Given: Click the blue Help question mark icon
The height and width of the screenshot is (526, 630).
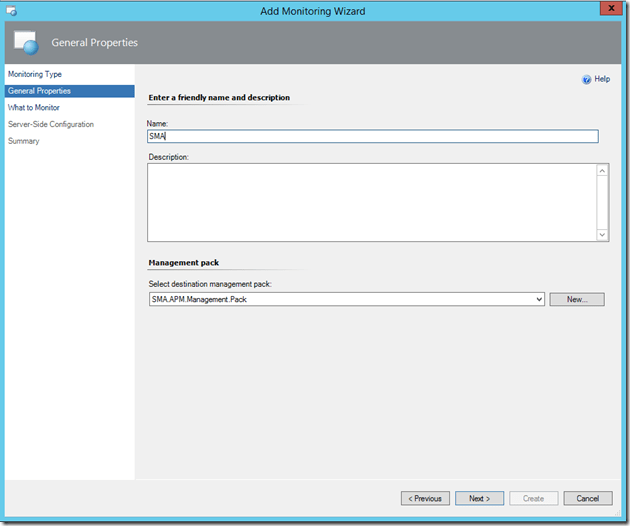Looking at the screenshot, I should [586, 79].
